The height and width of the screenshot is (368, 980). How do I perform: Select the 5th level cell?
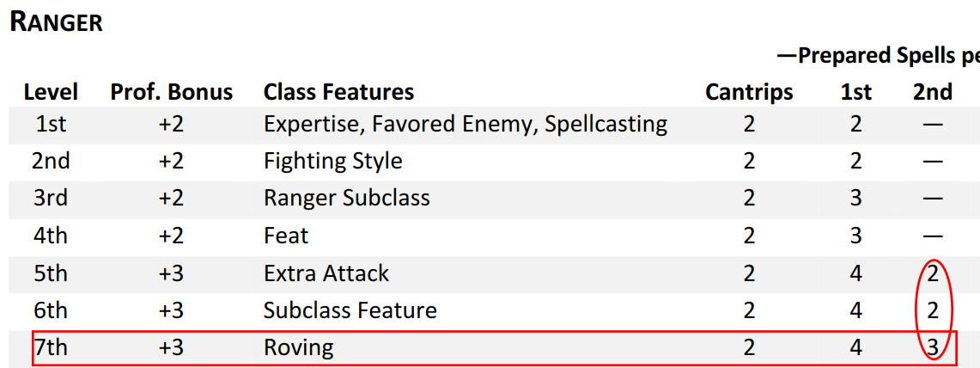[51, 273]
